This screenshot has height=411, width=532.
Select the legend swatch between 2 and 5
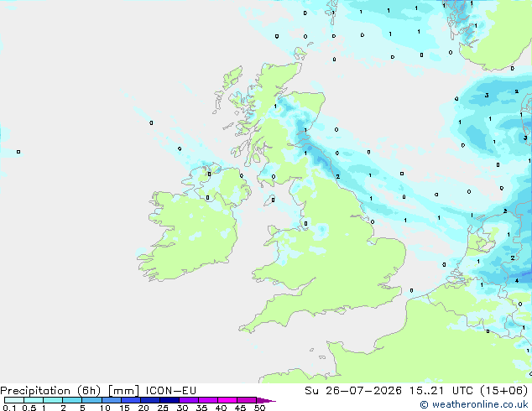point(72,400)
